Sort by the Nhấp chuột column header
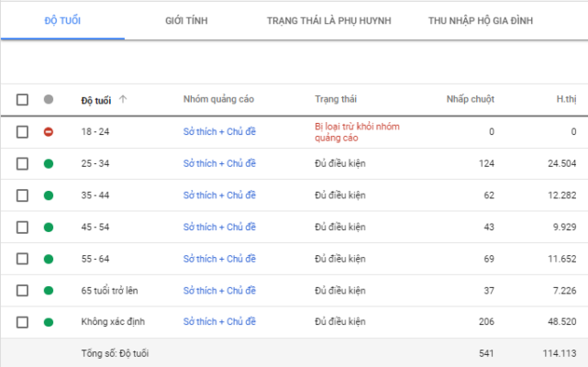 470,99
